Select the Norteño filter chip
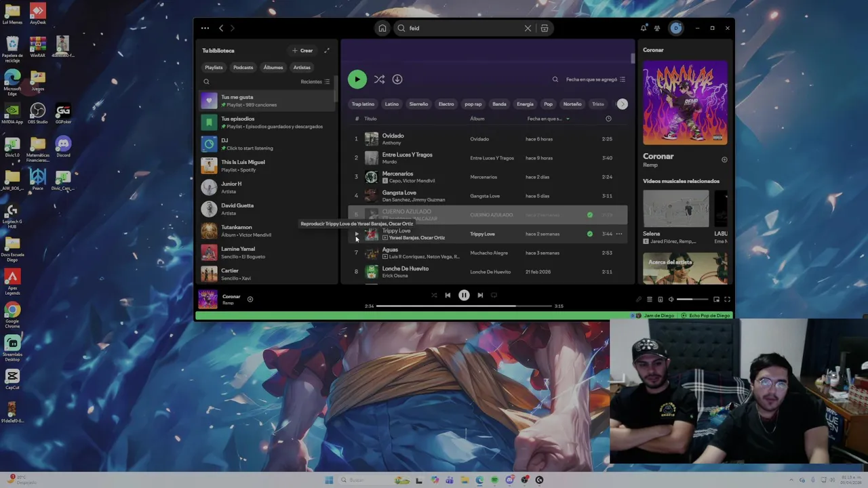Viewport: 868px width, 488px height. click(572, 104)
